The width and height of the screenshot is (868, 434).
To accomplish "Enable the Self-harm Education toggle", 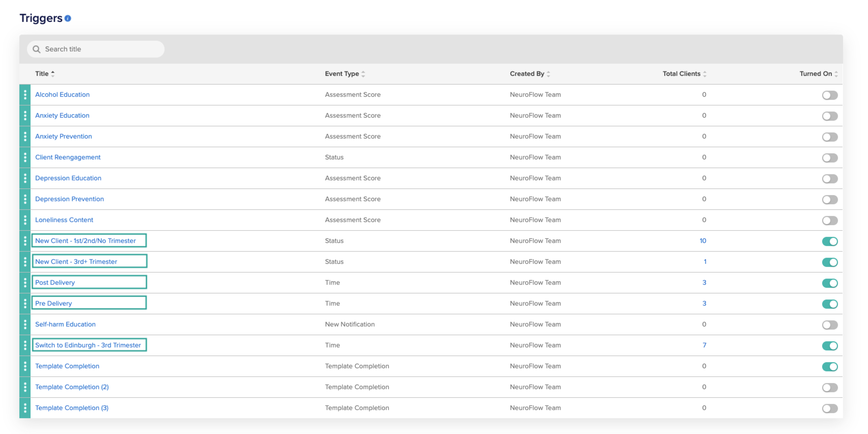I will pyautogui.click(x=830, y=325).
